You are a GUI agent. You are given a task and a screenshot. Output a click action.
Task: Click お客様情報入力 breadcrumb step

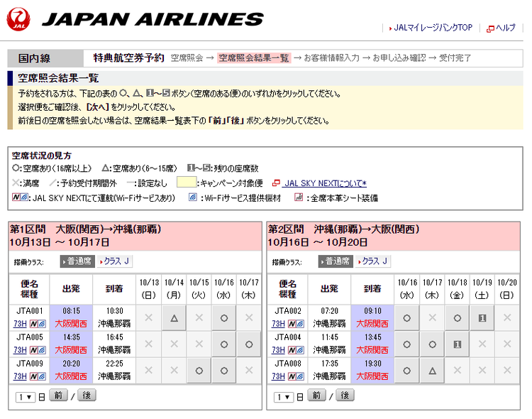pyautogui.click(x=331, y=58)
